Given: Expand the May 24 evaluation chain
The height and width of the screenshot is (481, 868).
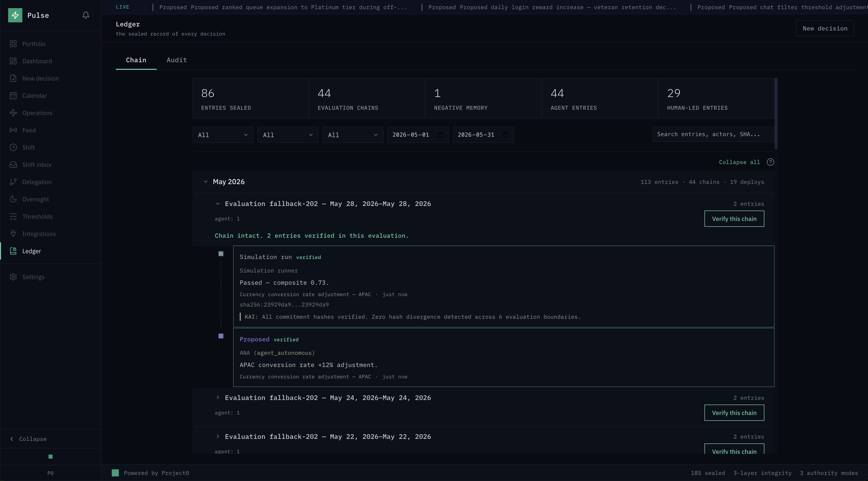Looking at the screenshot, I should 218,398.
